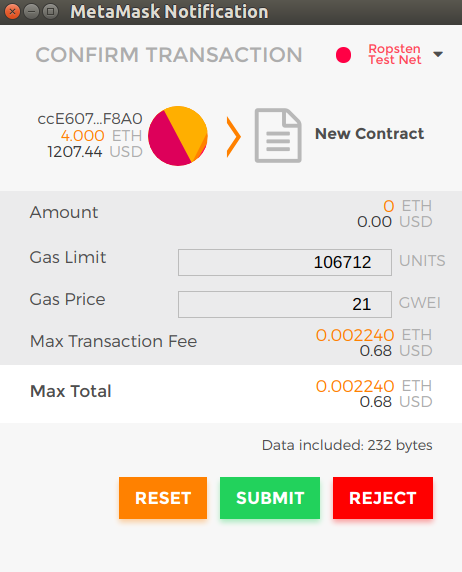
Task: Click the ccE607...F8A0 account address
Action: [x=90, y=119]
